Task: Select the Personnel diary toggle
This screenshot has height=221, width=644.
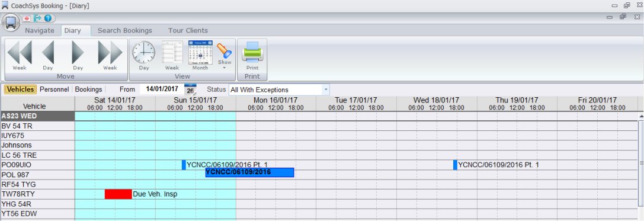Action: coord(55,89)
